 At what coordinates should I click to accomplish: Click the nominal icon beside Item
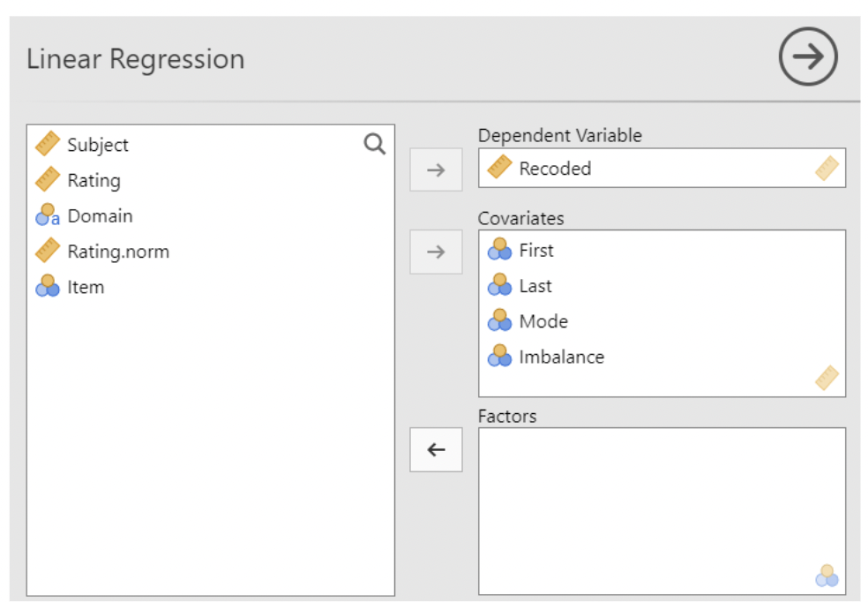click(x=47, y=287)
